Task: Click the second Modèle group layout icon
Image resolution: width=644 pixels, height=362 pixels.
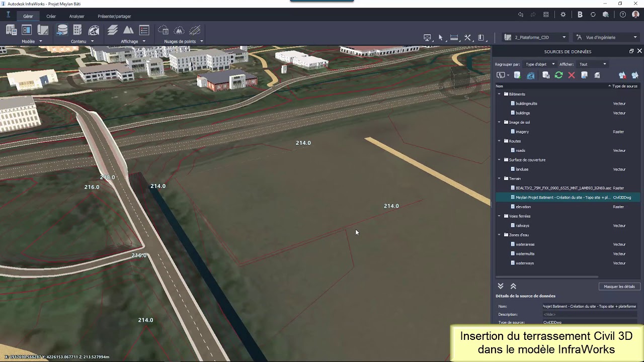Action: pos(27,30)
